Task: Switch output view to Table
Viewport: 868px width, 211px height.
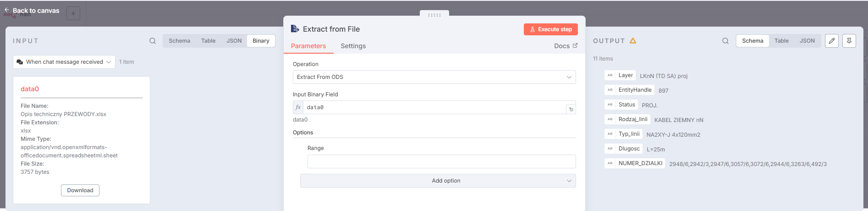Action: tap(781, 41)
